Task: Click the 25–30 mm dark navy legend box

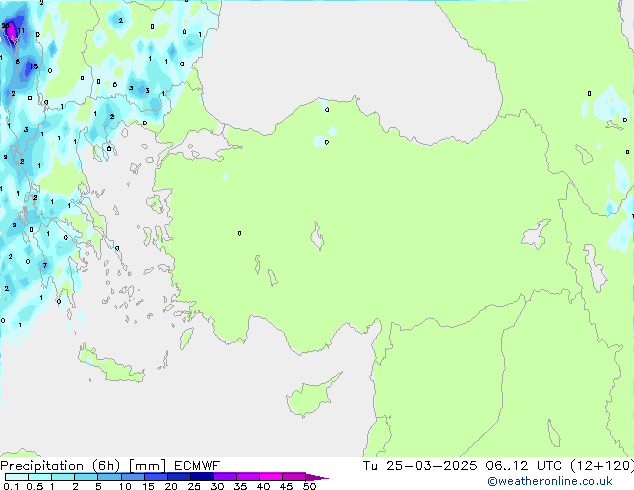Action: (201, 477)
